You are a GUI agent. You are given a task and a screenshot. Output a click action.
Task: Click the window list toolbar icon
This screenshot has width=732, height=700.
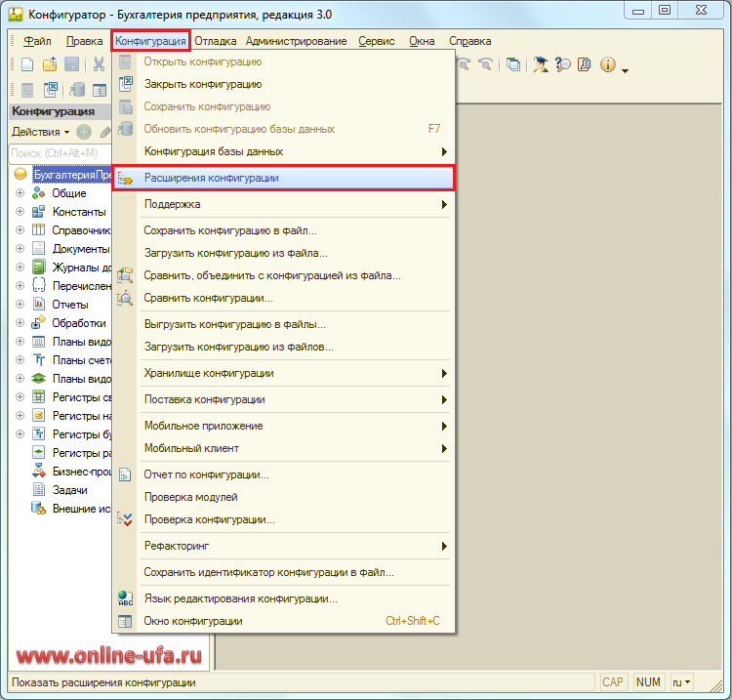point(513,65)
